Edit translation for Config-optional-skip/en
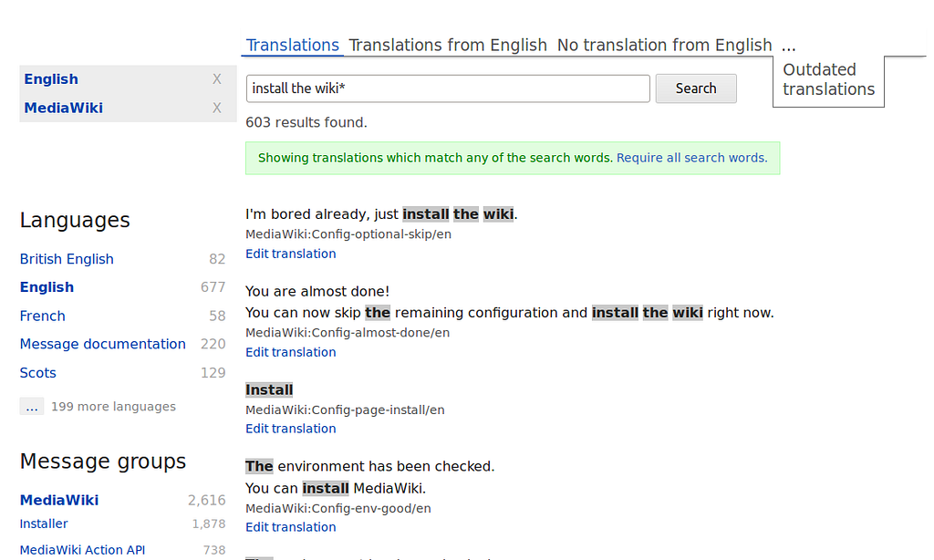The image size is (934, 560). (x=291, y=254)
